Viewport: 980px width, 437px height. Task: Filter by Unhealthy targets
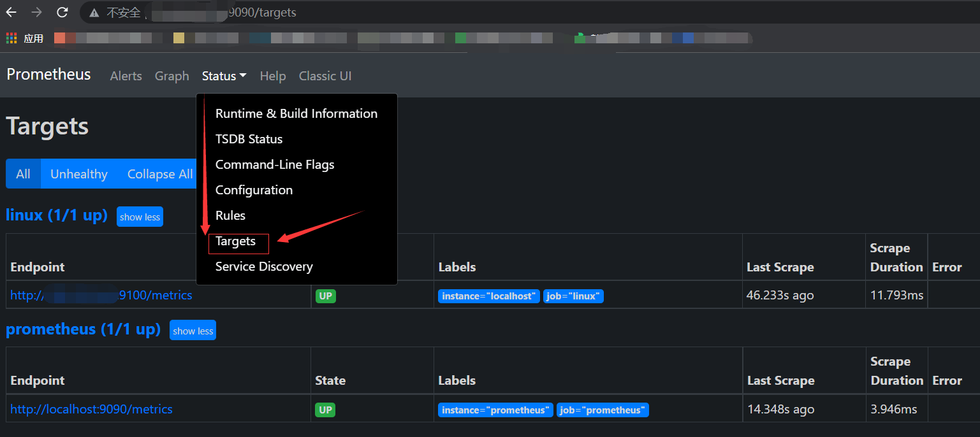79,174
